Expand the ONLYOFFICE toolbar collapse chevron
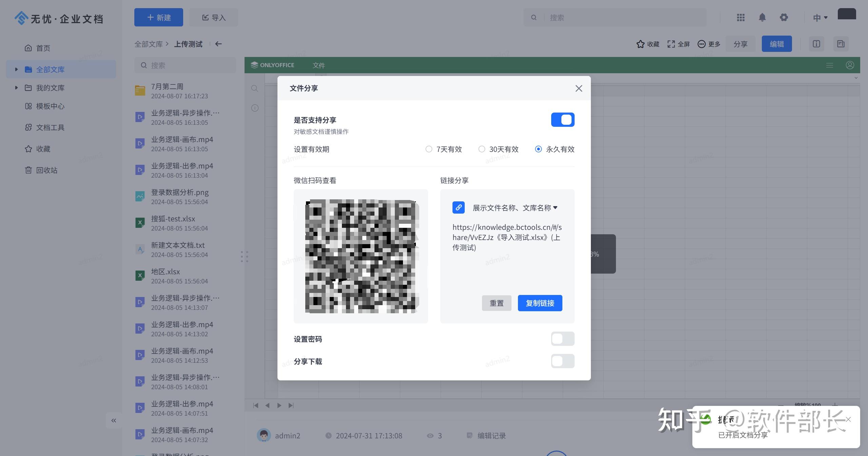 pos(856,78)
